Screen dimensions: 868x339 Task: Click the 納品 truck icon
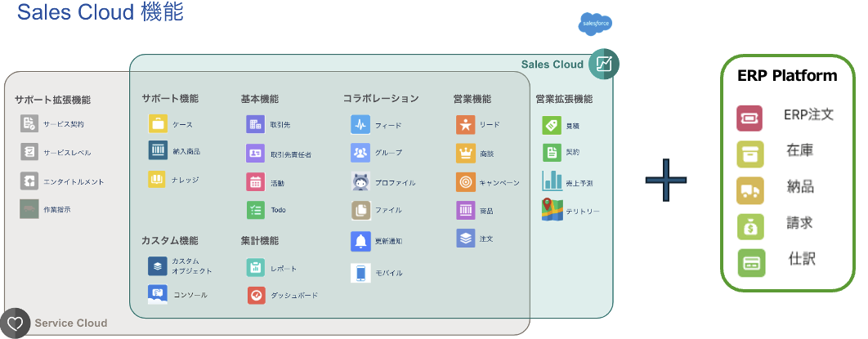pyautogui.click(x=750, y=191)
